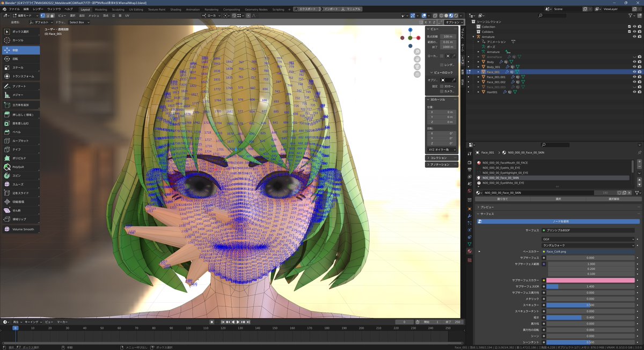Screen dimensions: 644x350
Task: Open the modifier wrench properties tab
Action: (470, 215)
